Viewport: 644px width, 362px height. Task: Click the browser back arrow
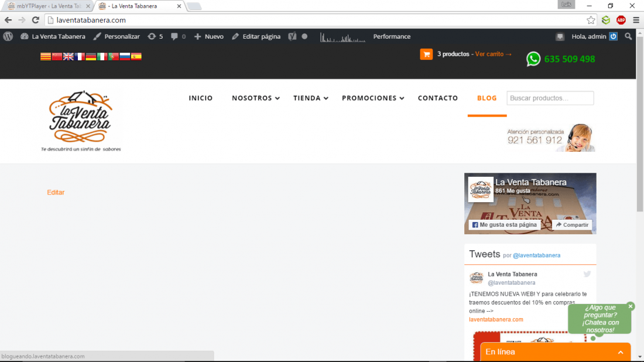pos(8,20)
